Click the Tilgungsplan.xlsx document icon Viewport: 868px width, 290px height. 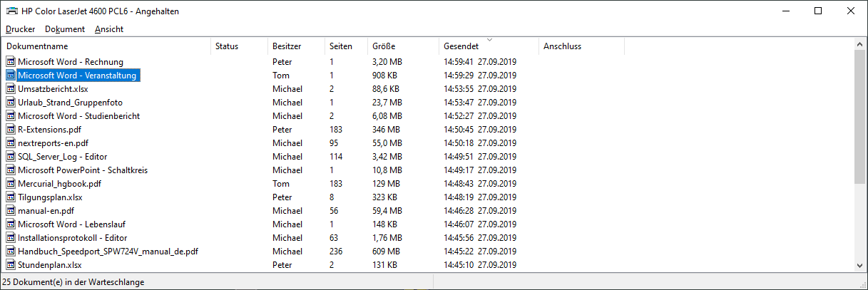click(x=11, y=197)
